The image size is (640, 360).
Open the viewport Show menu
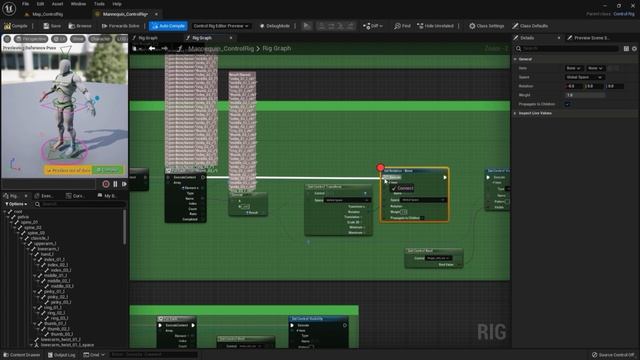pyautogui.click(x=77, y=39)
